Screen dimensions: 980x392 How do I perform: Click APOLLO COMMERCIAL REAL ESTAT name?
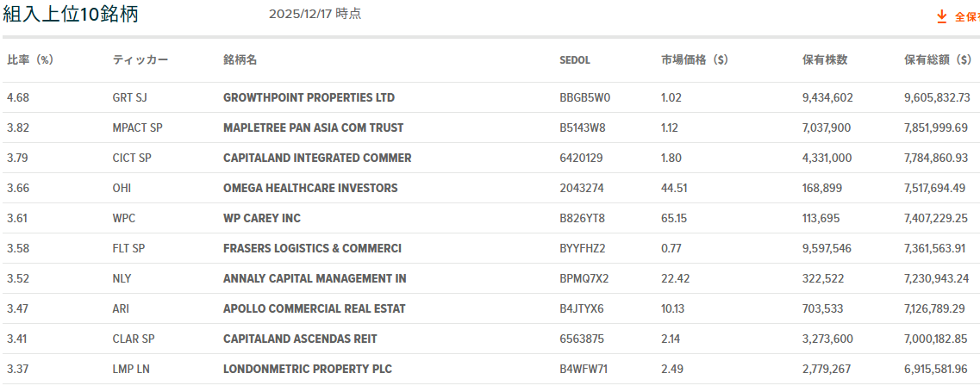point(315,308)
